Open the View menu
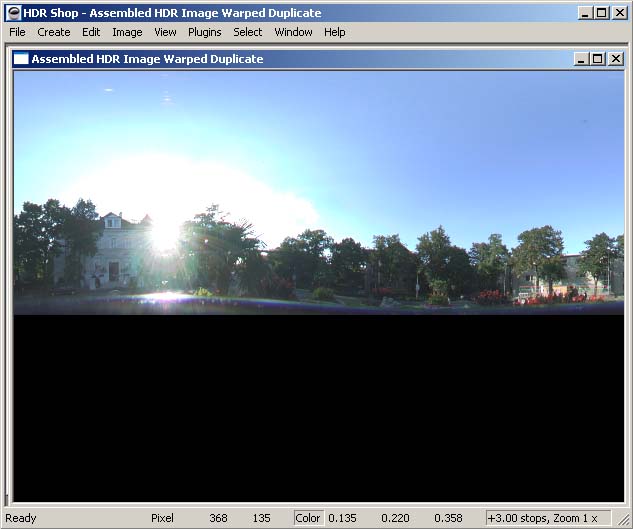This screenshot has width=633, height=529. point(165,32)
